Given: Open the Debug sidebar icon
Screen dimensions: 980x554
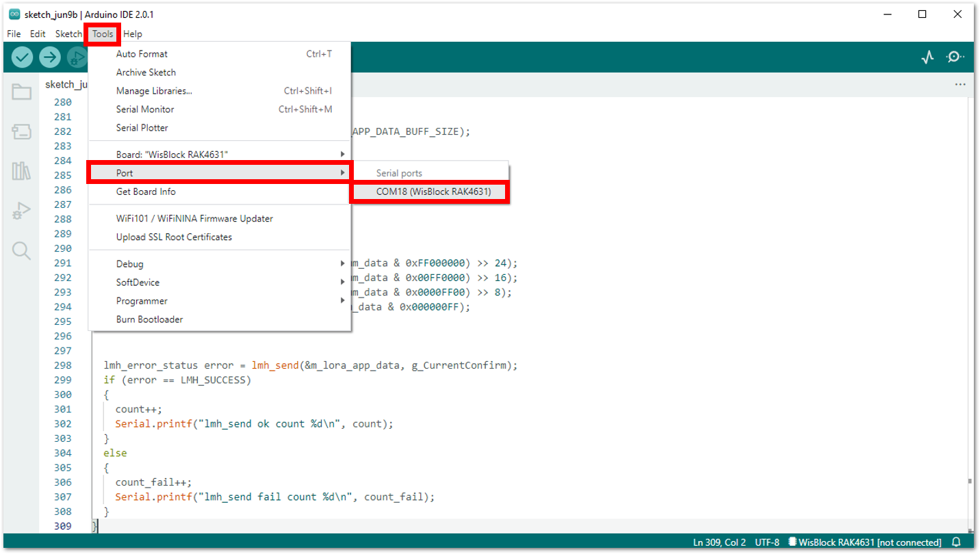Looking at the screenshot, I should tap(22, 211).
